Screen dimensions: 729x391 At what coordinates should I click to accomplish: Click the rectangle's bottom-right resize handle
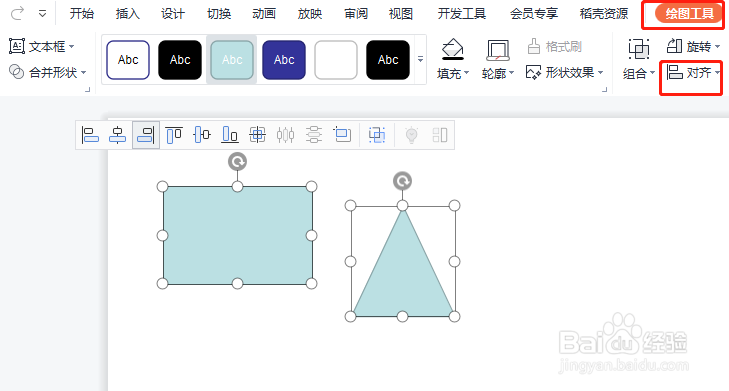(x=311, y=283)
